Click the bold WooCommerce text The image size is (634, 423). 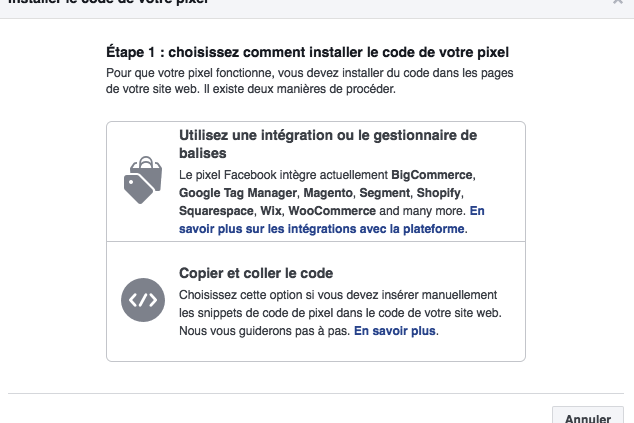[x=332, y=211]
